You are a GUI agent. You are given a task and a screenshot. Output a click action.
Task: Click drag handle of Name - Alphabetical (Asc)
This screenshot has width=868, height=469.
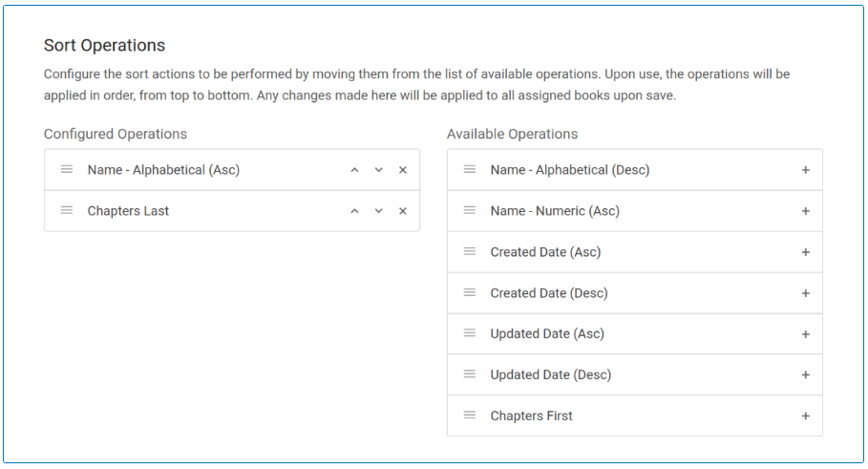(67, 169)
